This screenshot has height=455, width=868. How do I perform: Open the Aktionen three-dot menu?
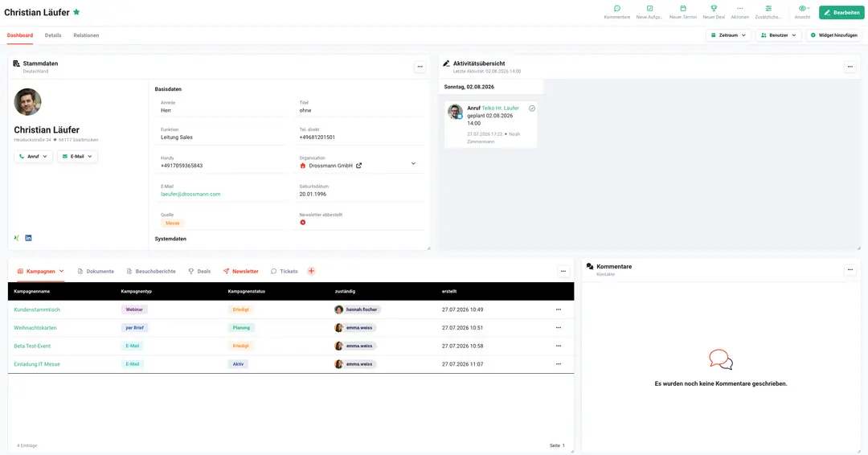point(739,12)
